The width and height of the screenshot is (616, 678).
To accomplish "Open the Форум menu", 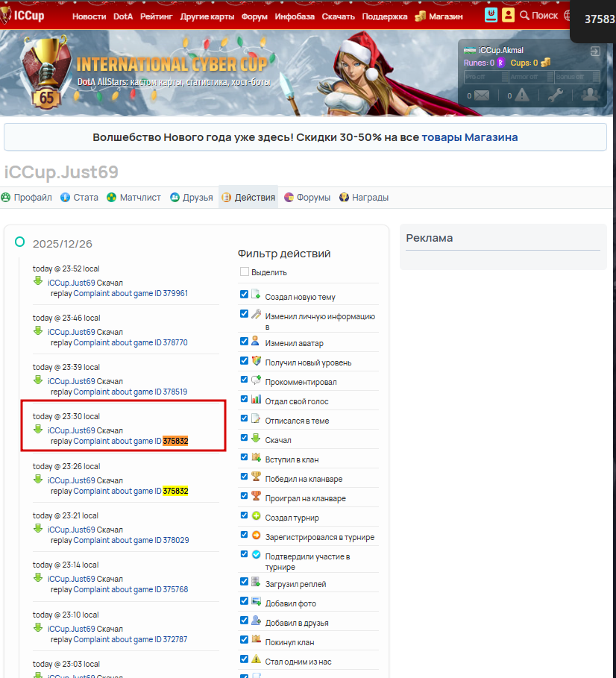I will (254, 16).
